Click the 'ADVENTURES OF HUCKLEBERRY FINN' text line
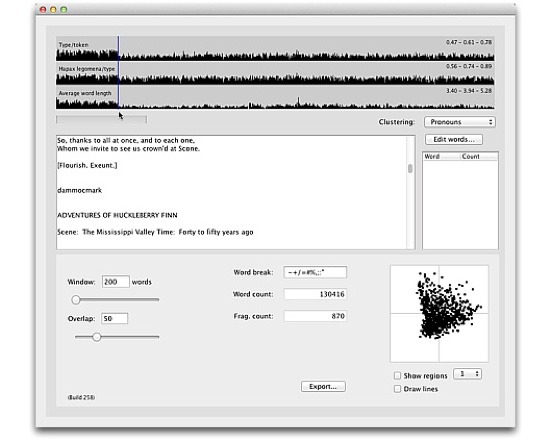The height and width of the screenshot is (440, 550). click(x=117, y=215)
